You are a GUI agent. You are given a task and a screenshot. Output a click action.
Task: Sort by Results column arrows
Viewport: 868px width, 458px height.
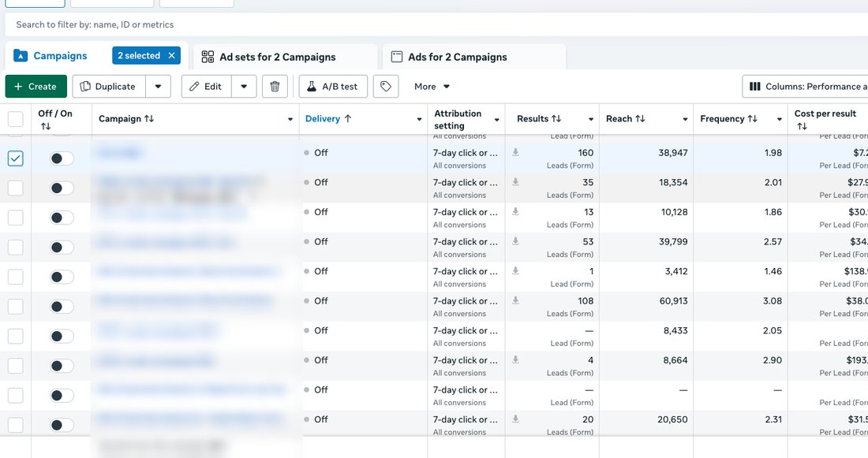click(x=556, y=118)
